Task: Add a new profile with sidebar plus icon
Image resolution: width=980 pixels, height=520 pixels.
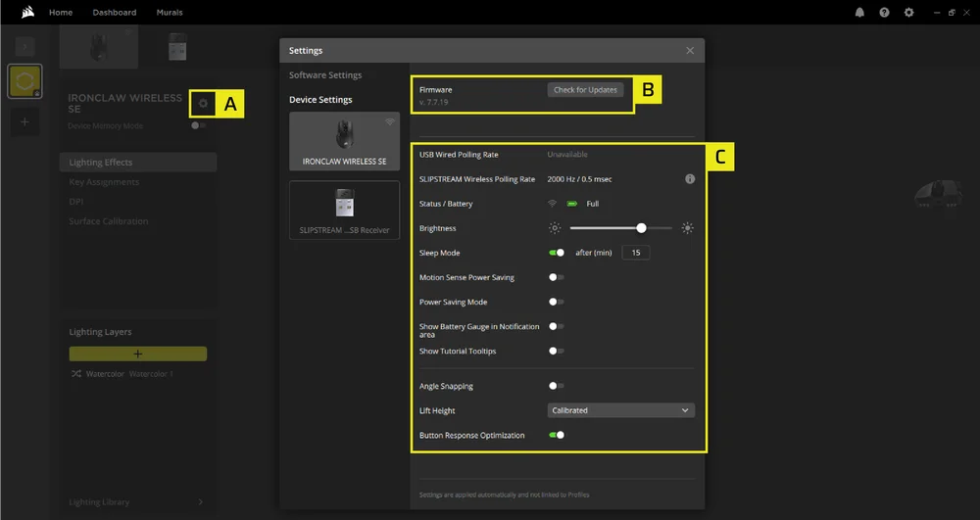Action: coord(25,121)
